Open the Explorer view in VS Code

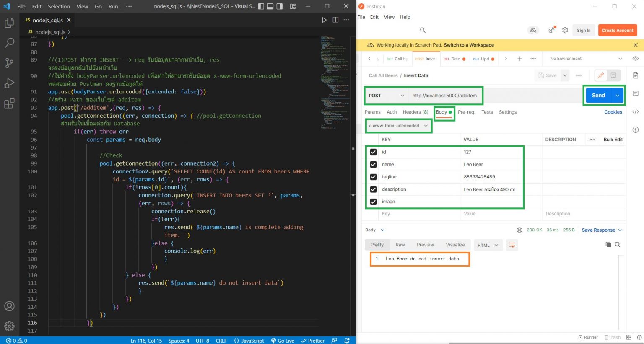9,23
